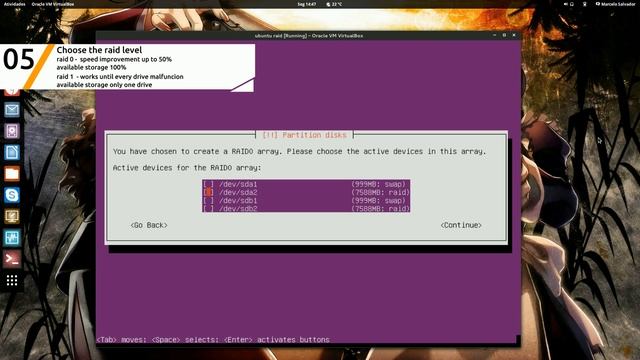Open the disk utility dock icon
This screenshot has width=640, height=360.
[12, 131]
